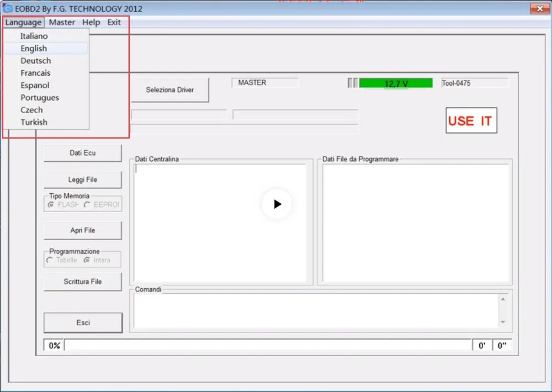The height and width of the screenshot is (392, 552).
Task: Click the EOBD2 application icon in title bar
Action: pyautogui.click(x=7, y=8)
